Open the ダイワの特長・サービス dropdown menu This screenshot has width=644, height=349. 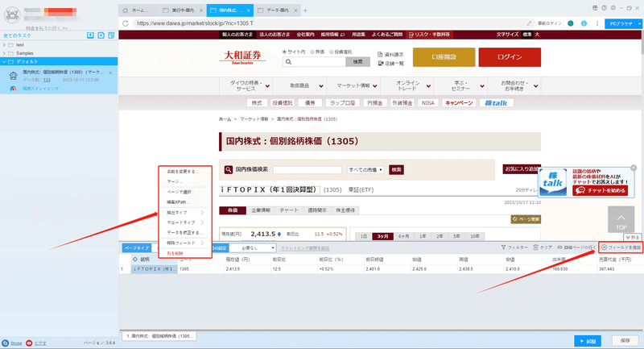[x=246, y=86]
